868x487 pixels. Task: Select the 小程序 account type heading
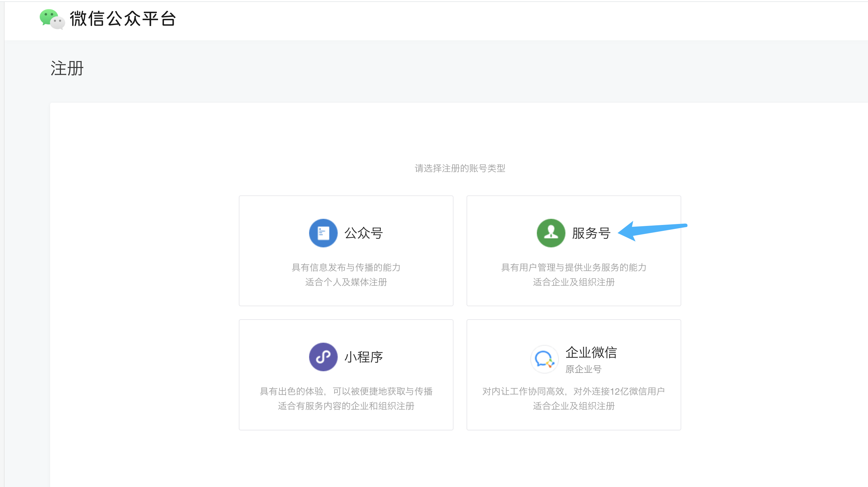click(364, 357)
